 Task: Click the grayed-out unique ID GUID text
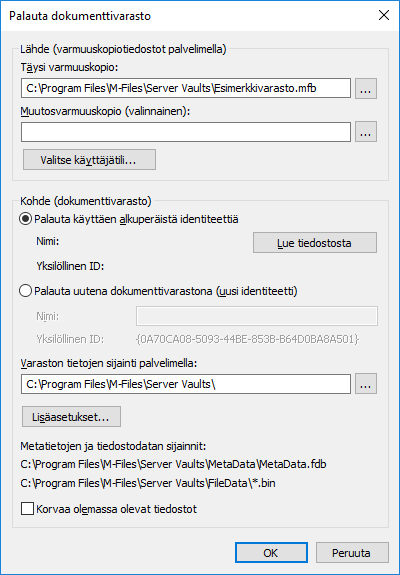[247, 339]
